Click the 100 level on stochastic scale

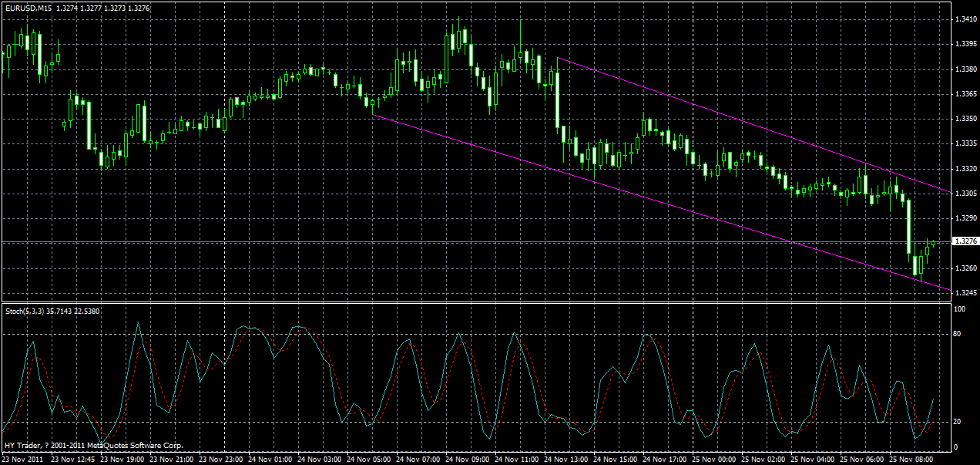point(958,308)
